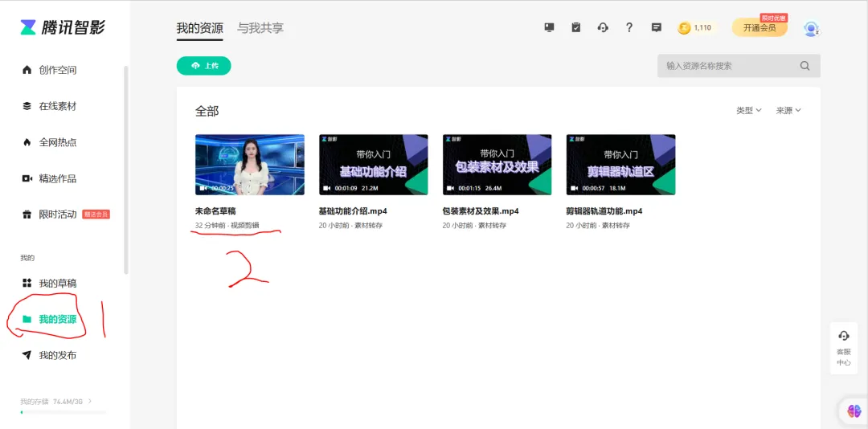The height and width of the screenshot is (429, 868).
Task: Click the green 上传 upload button
Action: [x=204, y=66]
